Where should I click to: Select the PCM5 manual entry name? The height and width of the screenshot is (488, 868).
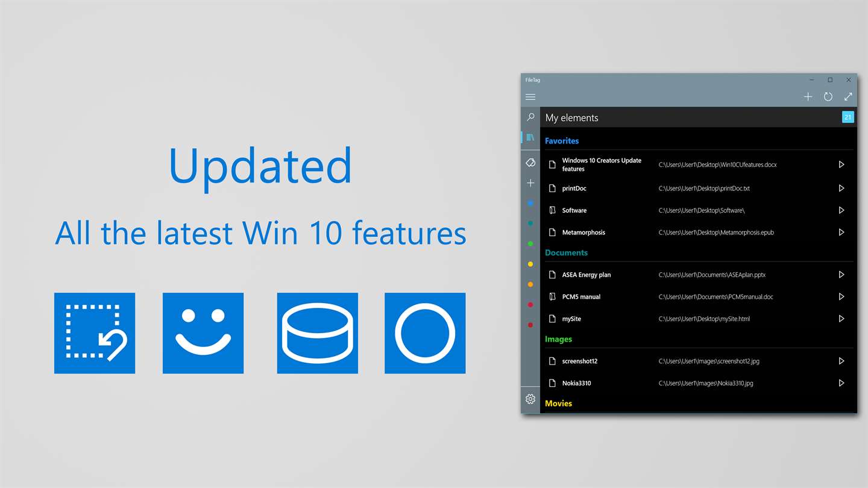pyautogui.click(x=581, y=296)
